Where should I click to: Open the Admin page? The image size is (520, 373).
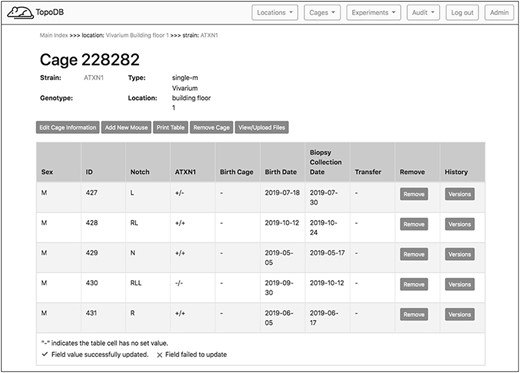point(499,13)
